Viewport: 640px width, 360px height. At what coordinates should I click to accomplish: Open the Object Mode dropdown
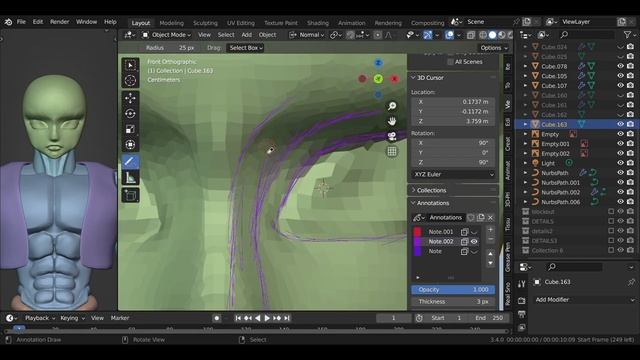[167, 35]
